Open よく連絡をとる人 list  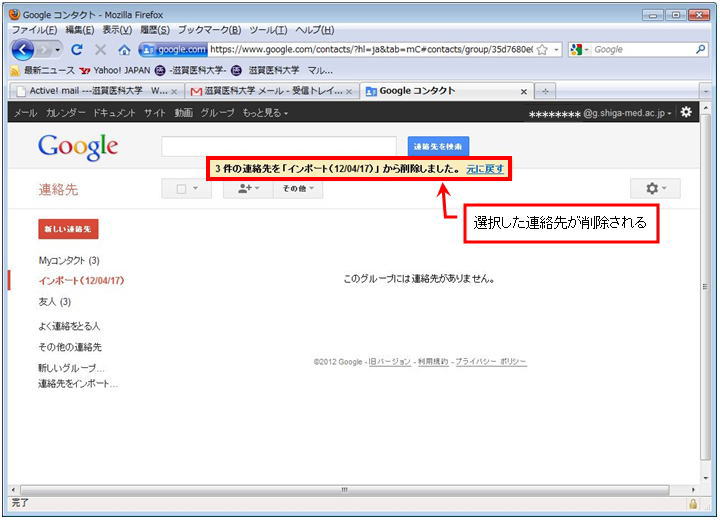pos(69,326)
